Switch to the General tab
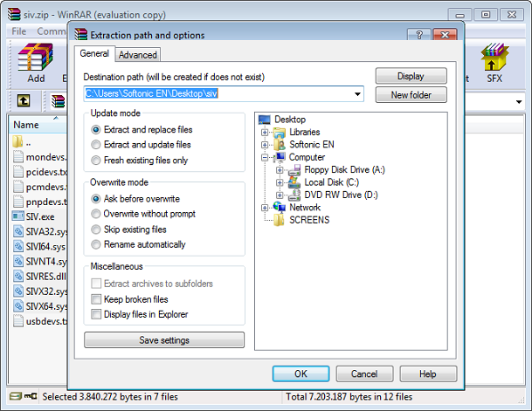This screenshot has height=411, width=532. click(94, 53)
